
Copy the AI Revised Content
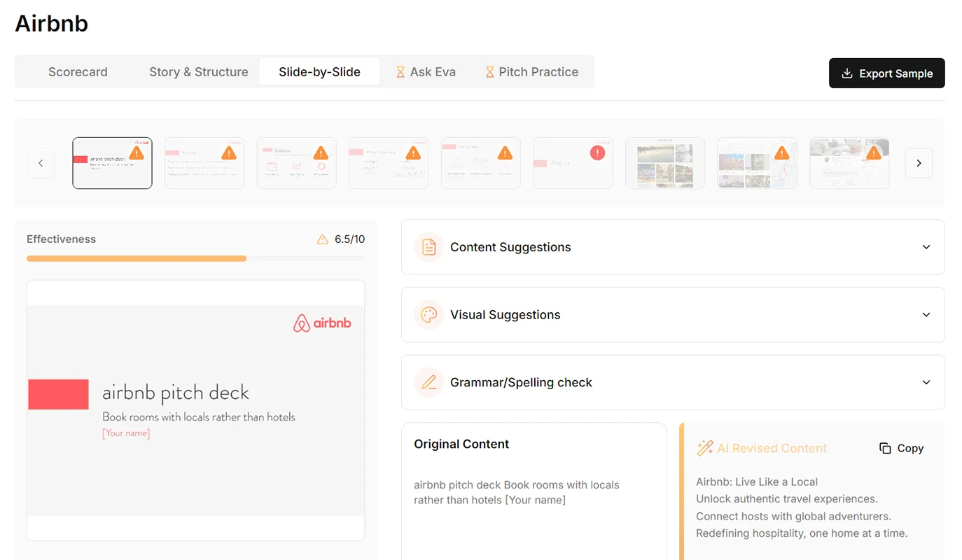pyautogui.click(x=902, y=448)
